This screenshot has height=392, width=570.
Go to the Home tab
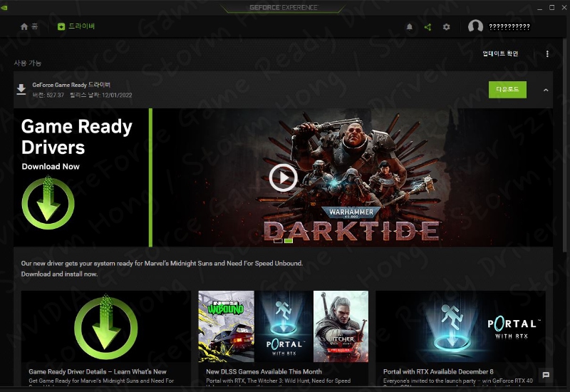29,26
